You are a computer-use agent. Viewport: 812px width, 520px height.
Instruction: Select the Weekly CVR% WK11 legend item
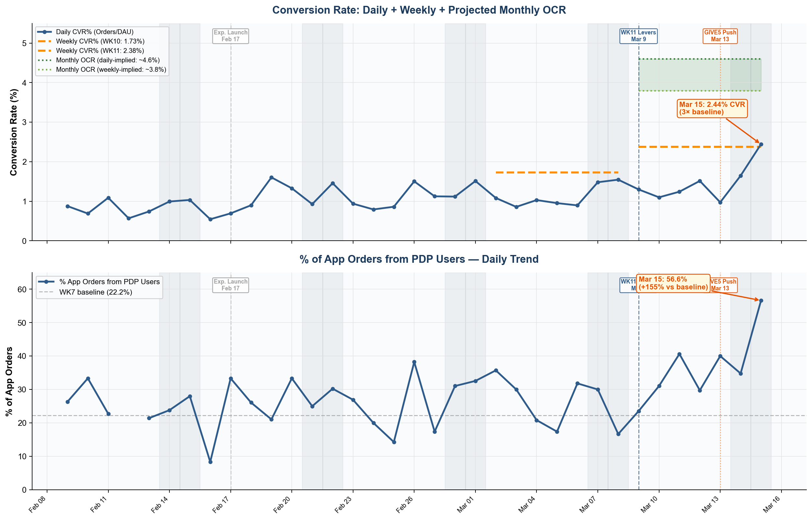[x=91, y=51]
